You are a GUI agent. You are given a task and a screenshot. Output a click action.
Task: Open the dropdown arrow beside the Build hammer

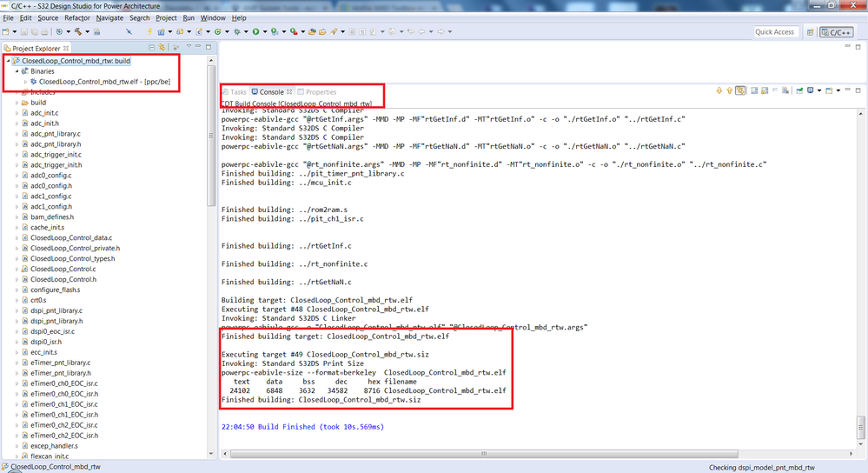(x=87, y=31)
